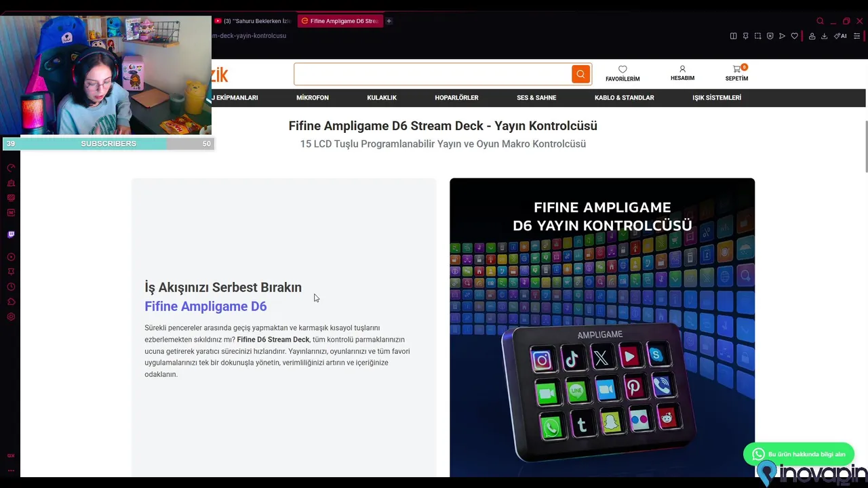Open the Easy Setup sliders icon

856,36
